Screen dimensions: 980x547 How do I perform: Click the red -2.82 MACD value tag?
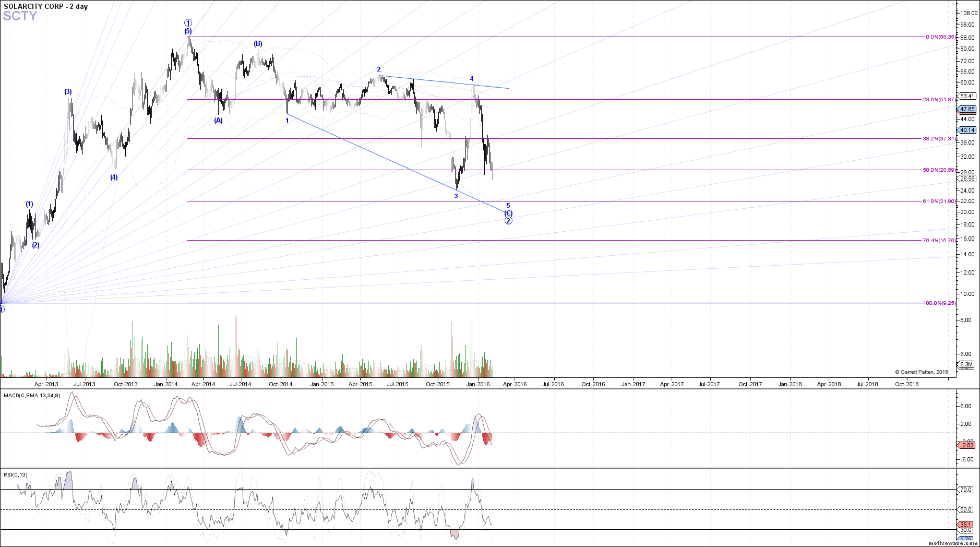(x=966, y=445)
